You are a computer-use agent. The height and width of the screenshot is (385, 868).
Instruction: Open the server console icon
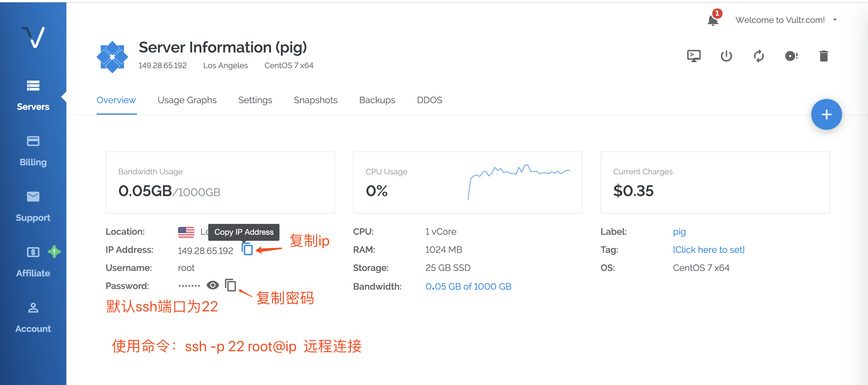point(694,56)
